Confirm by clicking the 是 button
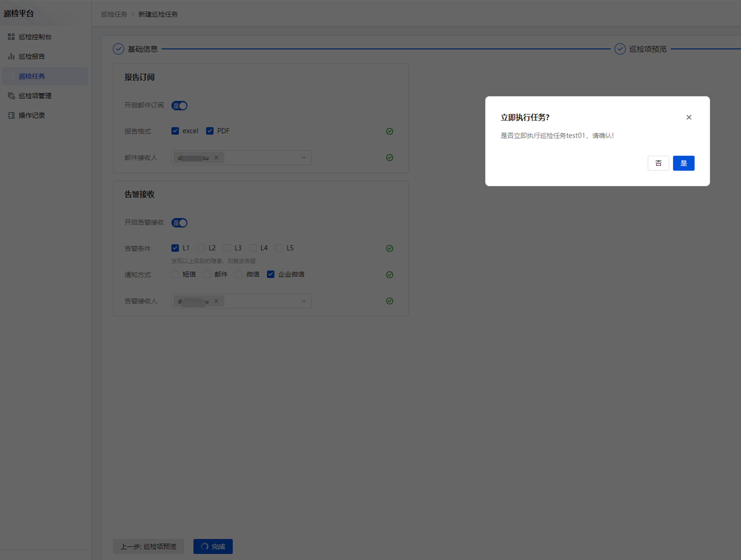 click(x=683, y=163)
